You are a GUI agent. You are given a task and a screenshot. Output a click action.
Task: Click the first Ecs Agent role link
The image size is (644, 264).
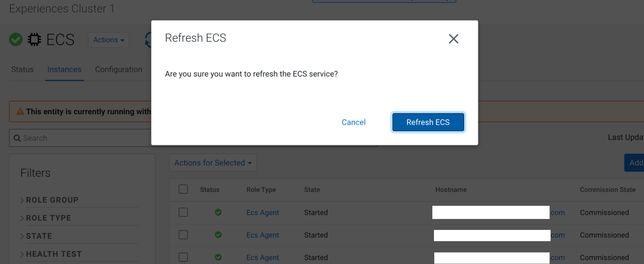[x=263, y=213]
